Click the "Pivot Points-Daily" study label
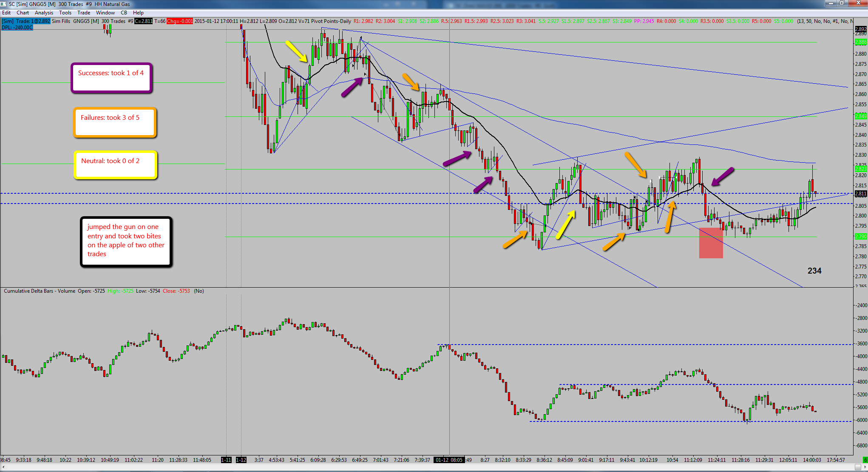 pyautogui.click(x=331, y=21)
